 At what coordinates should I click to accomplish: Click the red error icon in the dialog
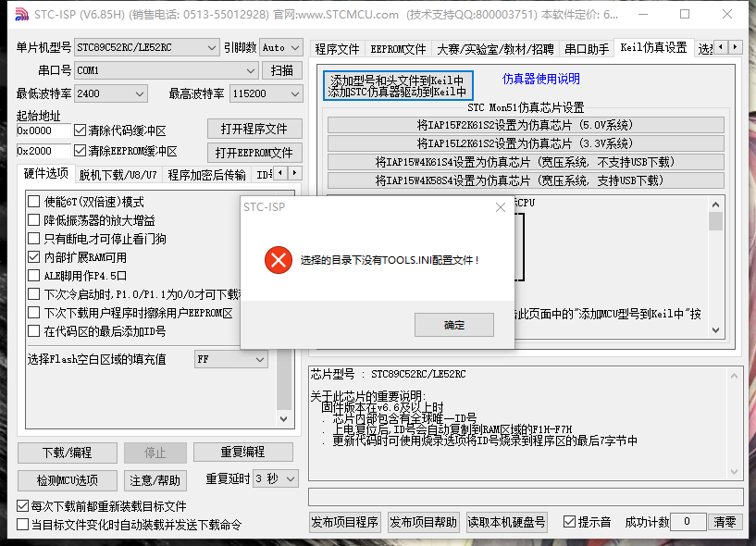(x=279, y=260)
